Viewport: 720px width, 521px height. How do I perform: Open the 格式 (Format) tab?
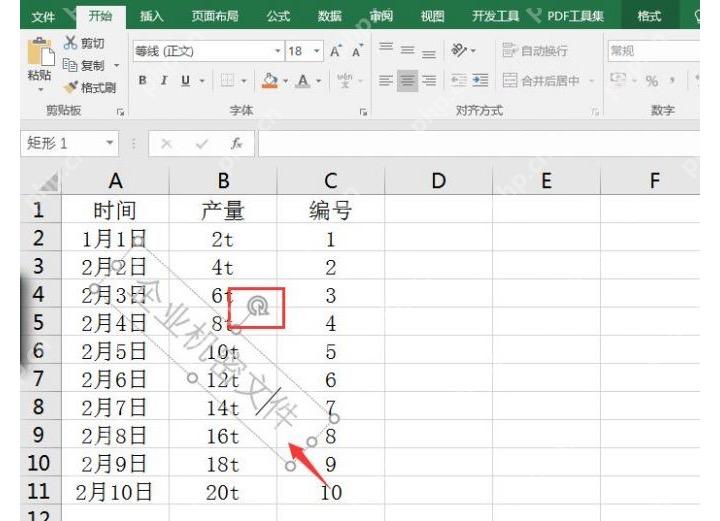coord(649,17)
